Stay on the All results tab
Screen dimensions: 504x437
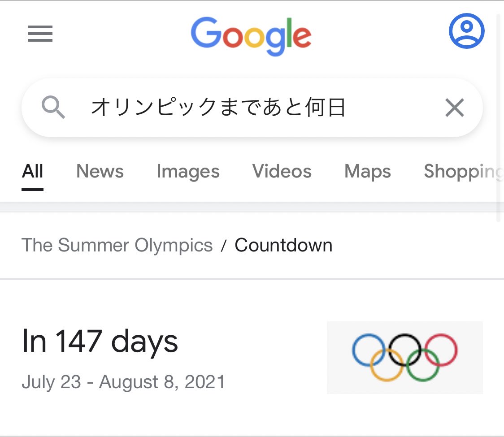click(32, 171)
